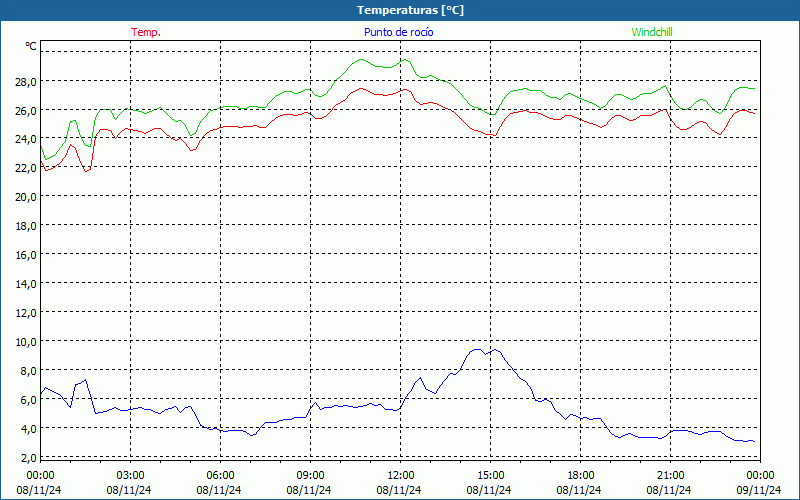Select the green Windchill legend label
Viewport: 800px width, 500px height.
(652, 32)
